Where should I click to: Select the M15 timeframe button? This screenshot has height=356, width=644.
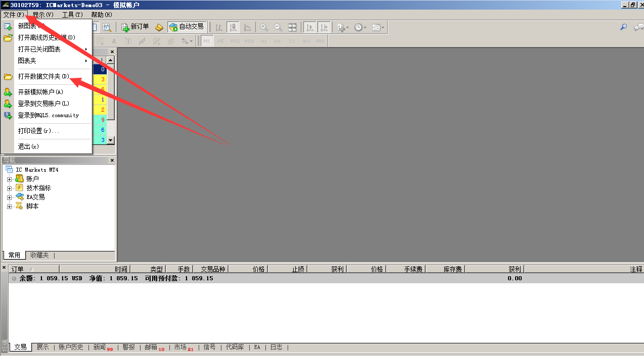click(235, 41)
